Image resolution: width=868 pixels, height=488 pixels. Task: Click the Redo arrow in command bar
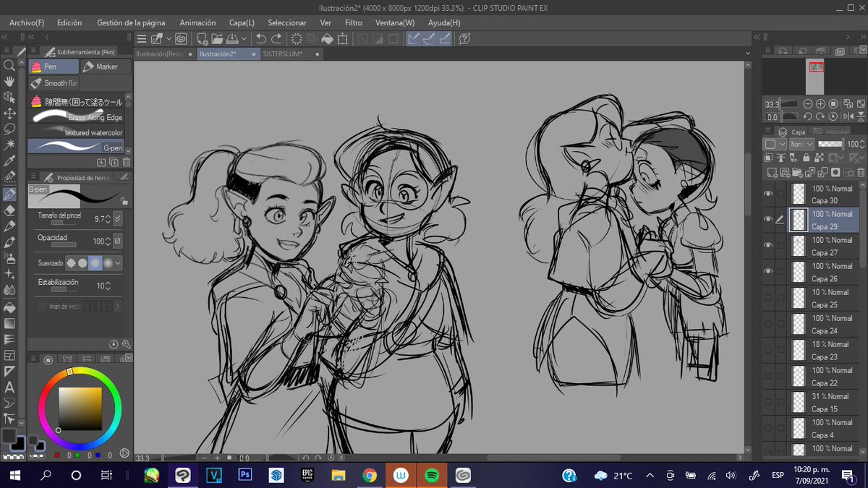[x=277, y=39]
